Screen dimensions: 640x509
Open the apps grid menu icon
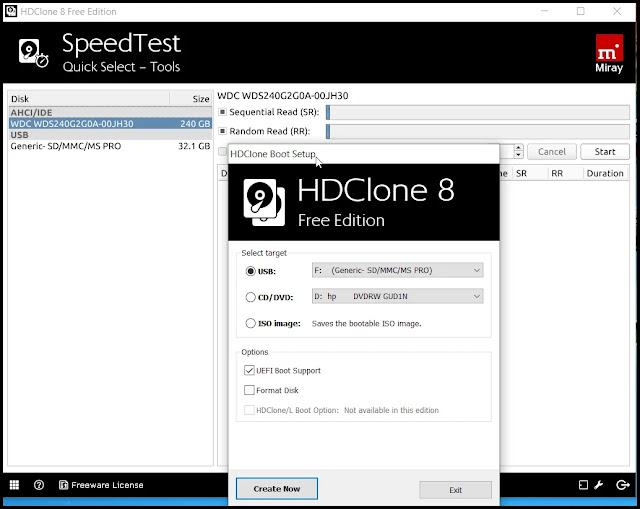(14, 485)
